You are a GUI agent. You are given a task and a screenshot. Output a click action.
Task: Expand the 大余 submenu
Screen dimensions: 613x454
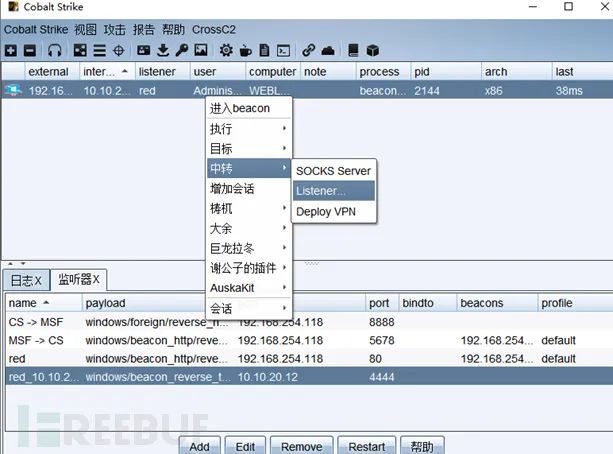click(249, 228)
